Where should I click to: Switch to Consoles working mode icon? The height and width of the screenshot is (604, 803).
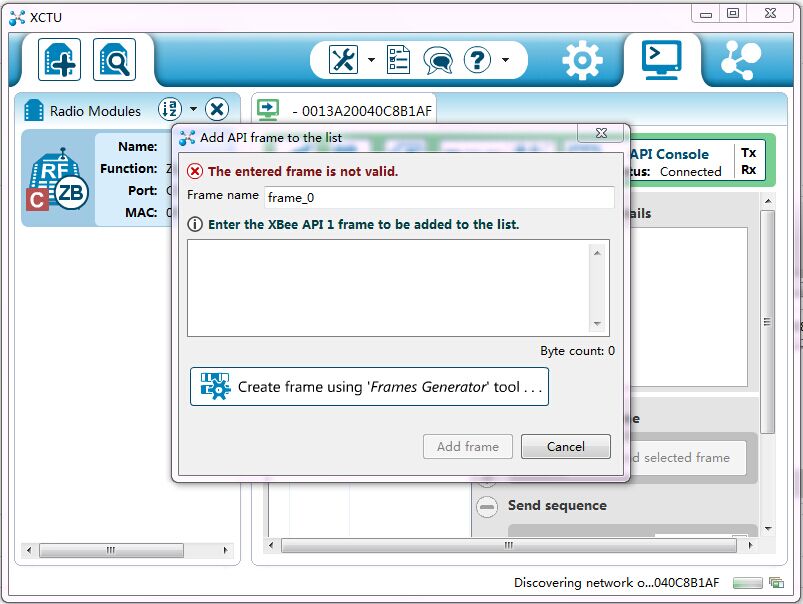tap(662, 60)
